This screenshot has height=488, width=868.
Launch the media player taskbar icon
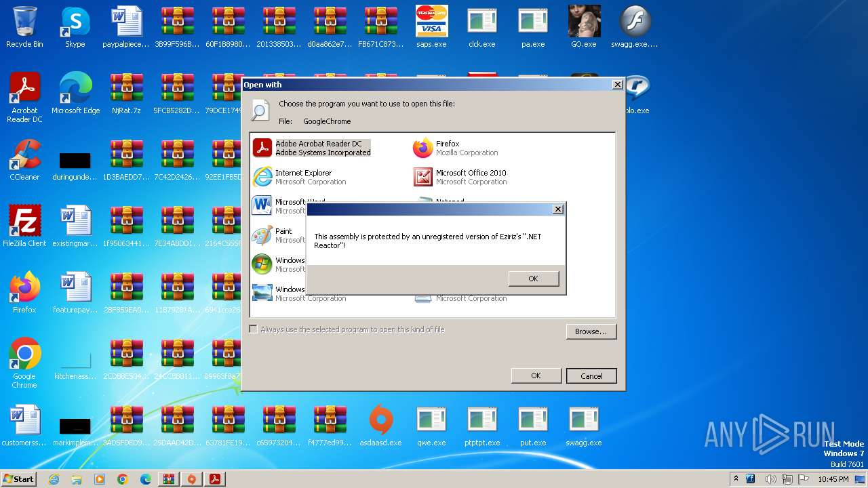(x=100, y=479)
